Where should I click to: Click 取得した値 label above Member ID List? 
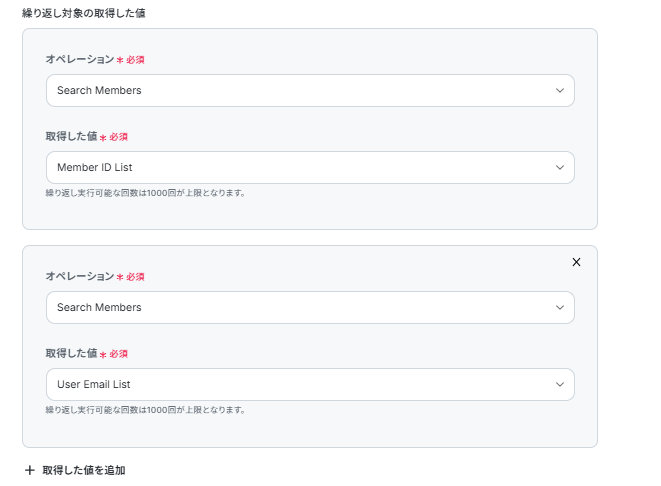[x=70, y=136]
